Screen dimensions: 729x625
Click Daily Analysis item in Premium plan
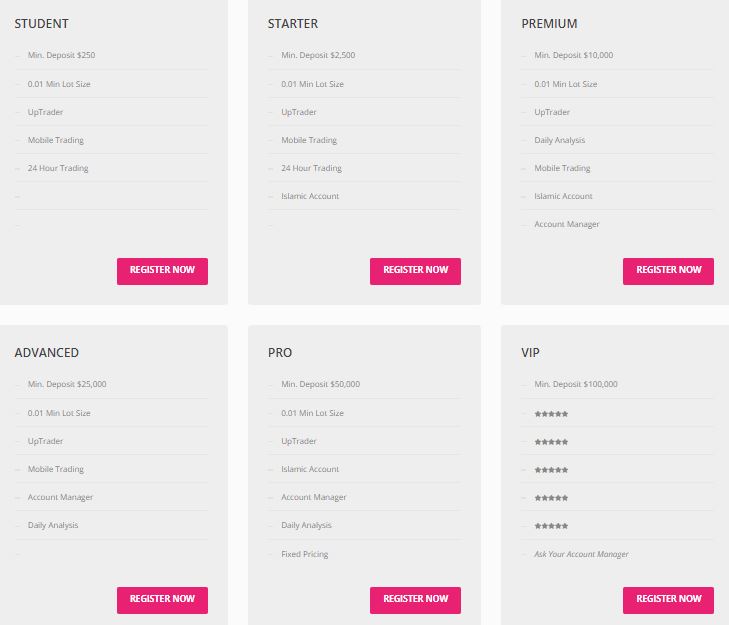560,140
